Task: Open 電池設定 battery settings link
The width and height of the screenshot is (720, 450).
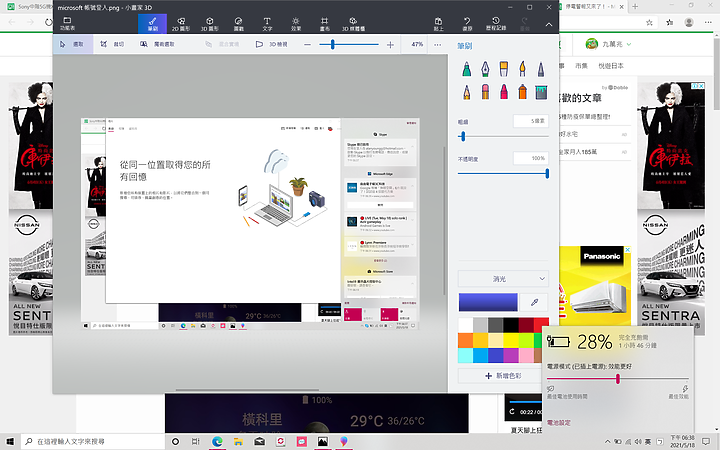Action: pos(558,422)
